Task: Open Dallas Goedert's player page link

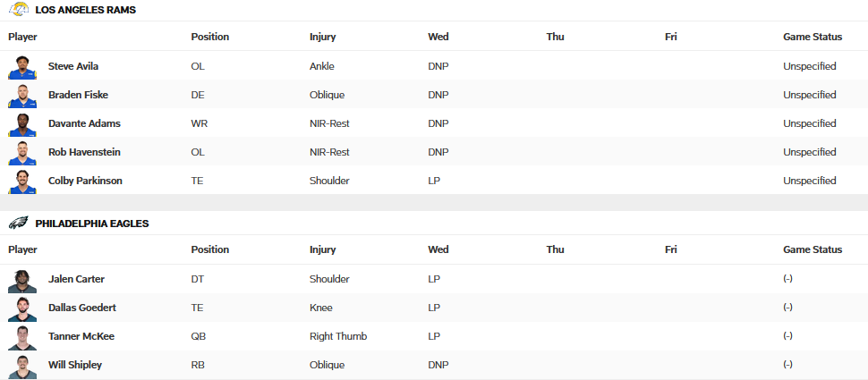Action: [x=82, y=308]
